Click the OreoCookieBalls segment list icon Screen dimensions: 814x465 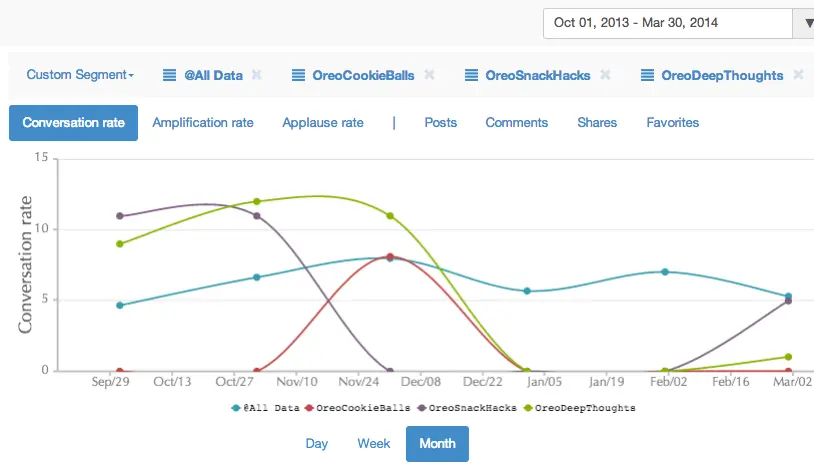coord(298,75)
